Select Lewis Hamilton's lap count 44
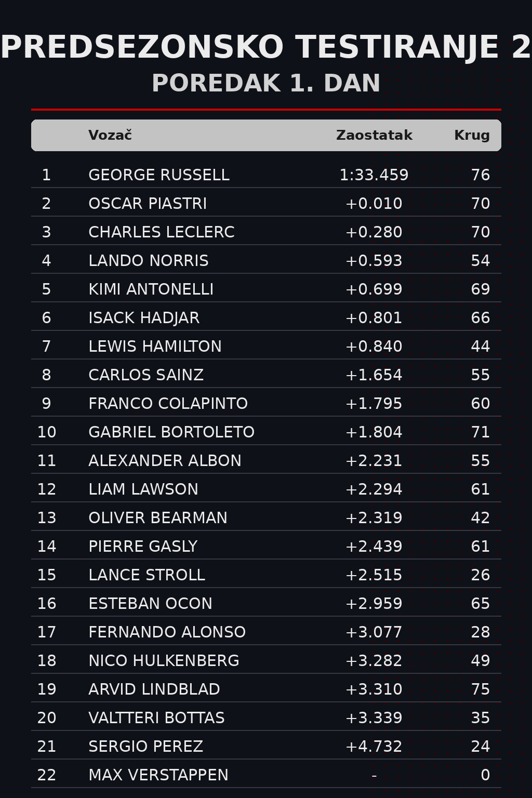532x798 pixels. (480, 347)
